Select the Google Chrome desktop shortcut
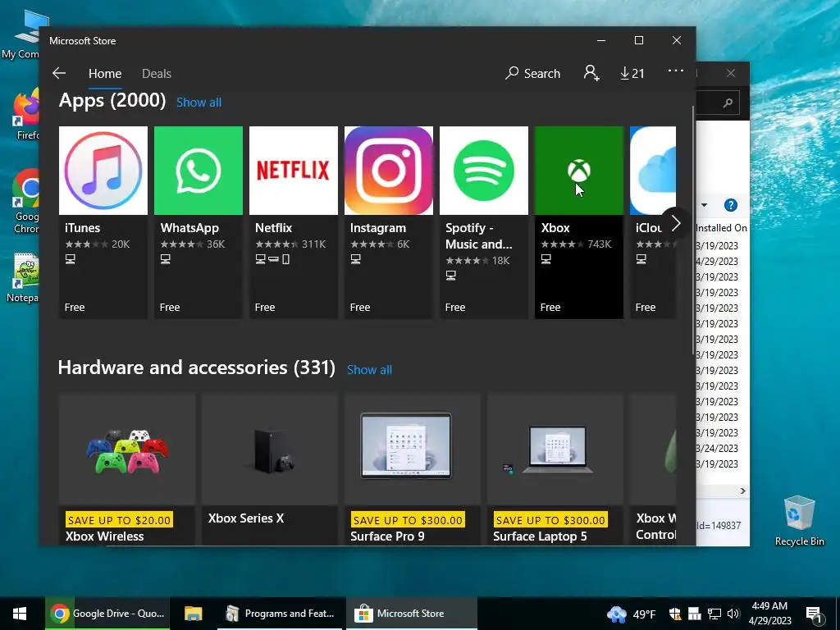 point(25,201)
